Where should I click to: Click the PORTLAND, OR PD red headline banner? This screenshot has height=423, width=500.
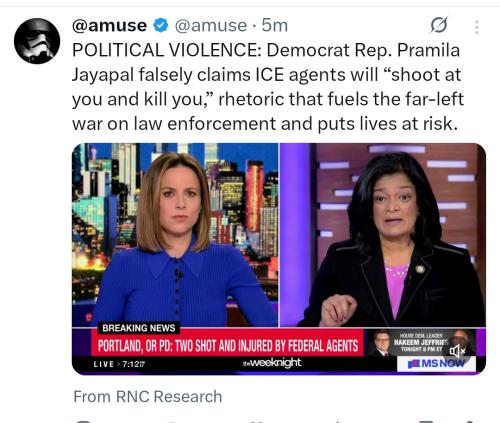click(x=228, y=346)
